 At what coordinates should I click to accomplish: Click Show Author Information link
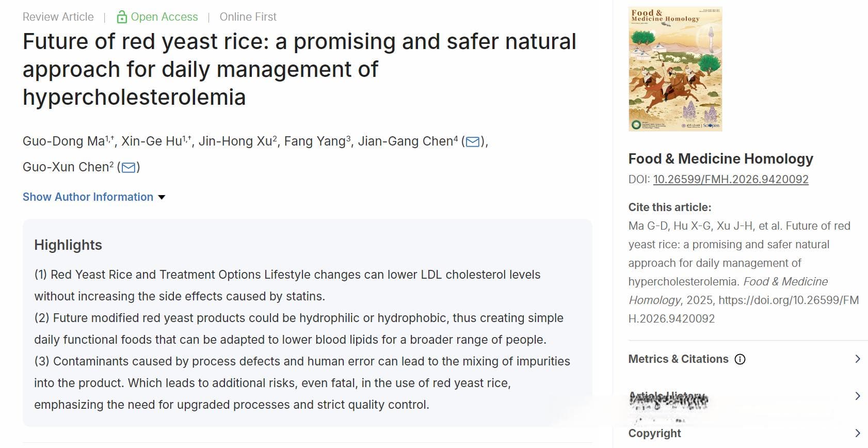(x=88, y=197)
